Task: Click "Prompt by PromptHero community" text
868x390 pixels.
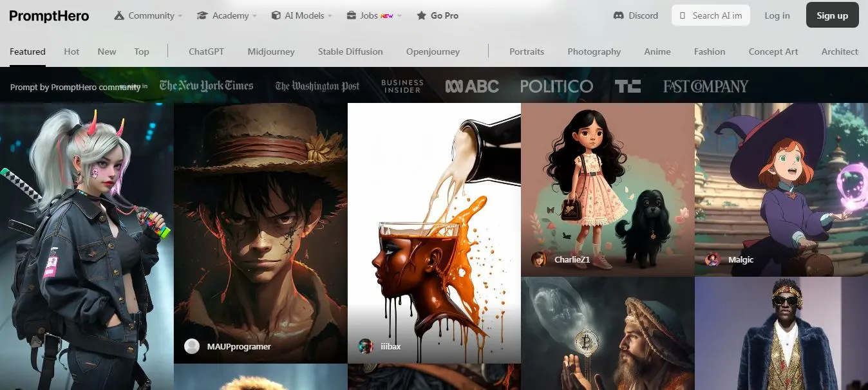Action: 75,87
